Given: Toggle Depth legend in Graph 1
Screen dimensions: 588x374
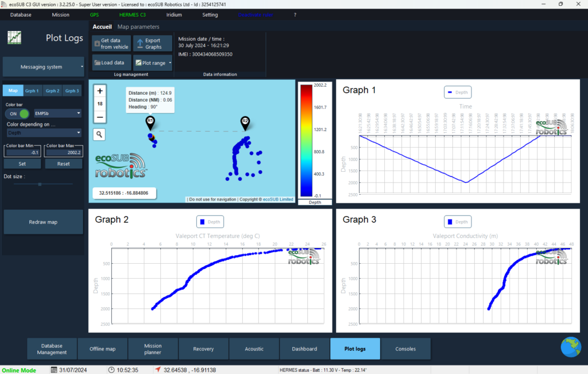Looking at the screenshot, I should pyautogui.click(x=458, y=92).
